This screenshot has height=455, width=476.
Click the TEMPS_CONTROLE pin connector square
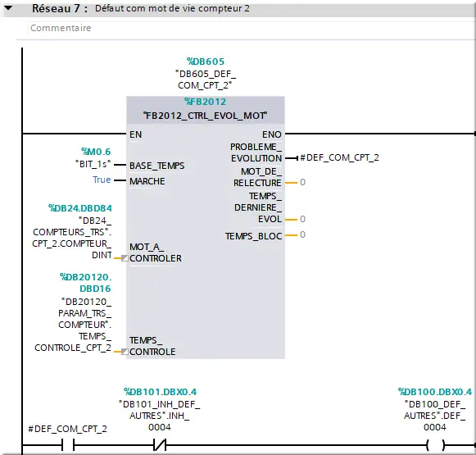click(125, 352)
